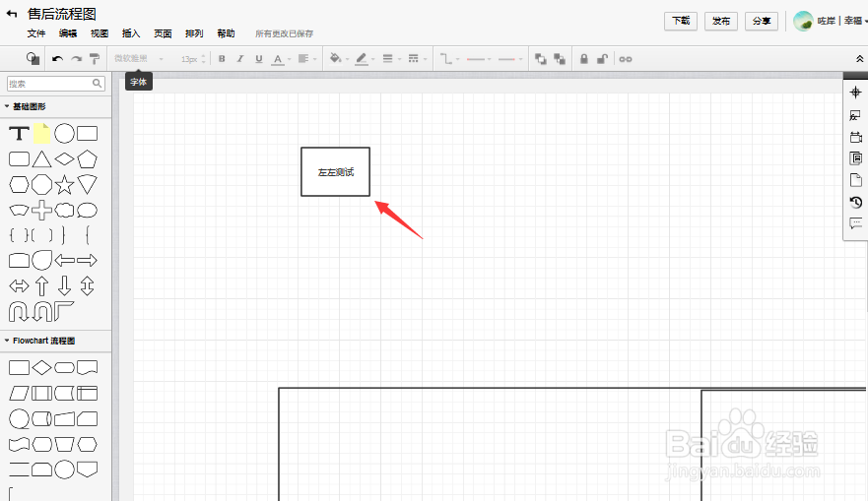Open the page settings panel icon

856,180
